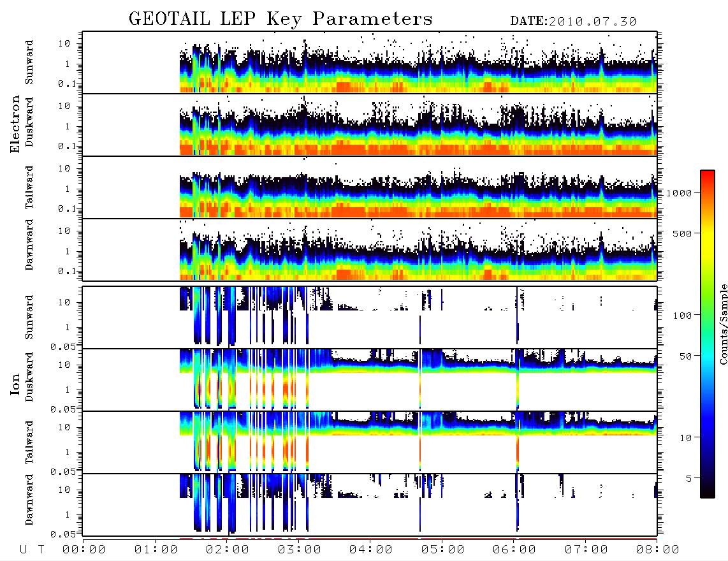Image resolution: width=728 pixels, height=561 pixels.
Task: Click the '0.05' tick of Ion Sunward panel
Action: point(62,346)
